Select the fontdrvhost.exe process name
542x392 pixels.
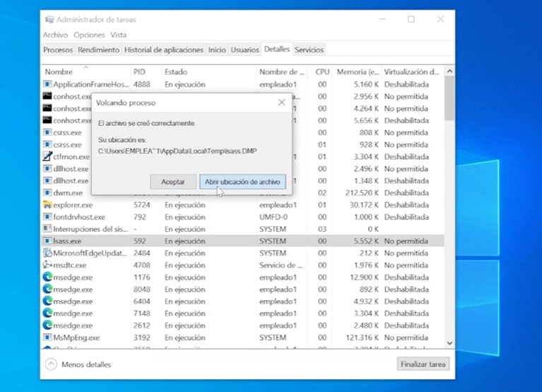coord(79,217)
